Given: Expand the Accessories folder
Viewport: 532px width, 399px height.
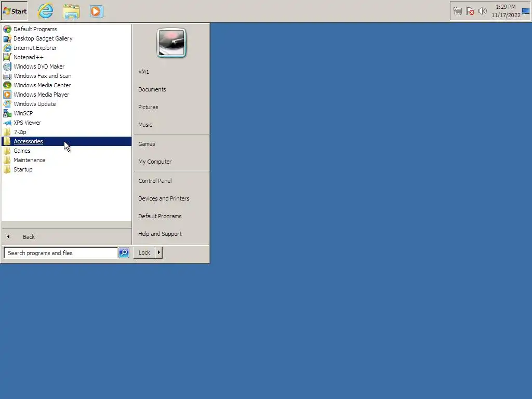Looking at the screenshot, I should pyautogui.click(x=66, y=141).
